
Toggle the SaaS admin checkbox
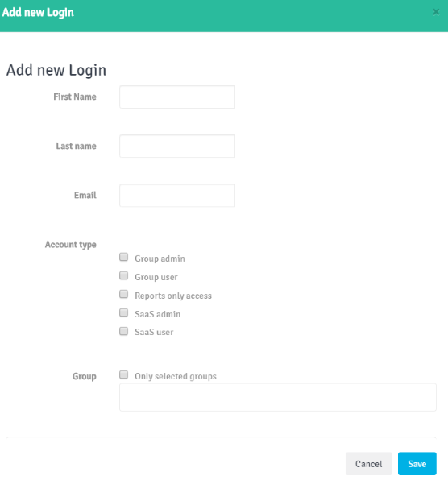[x=124, y=312]
